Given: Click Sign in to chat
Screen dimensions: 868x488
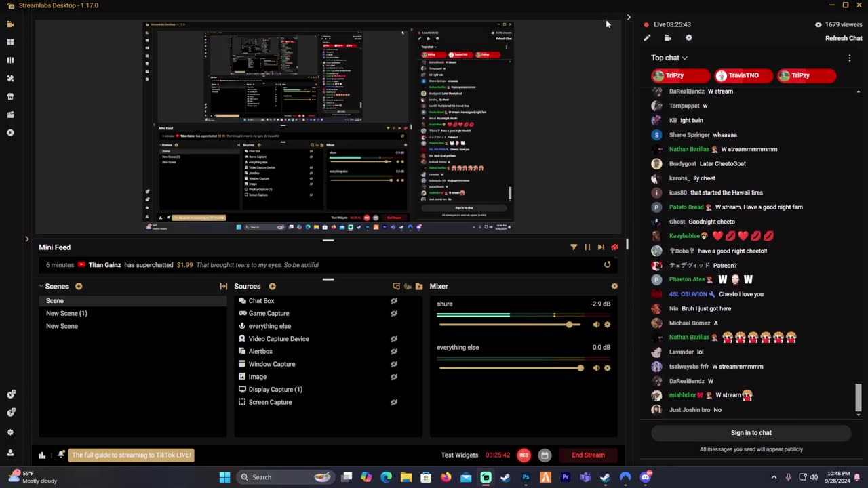Looking at the screenshot, I should tap(751, 433).
